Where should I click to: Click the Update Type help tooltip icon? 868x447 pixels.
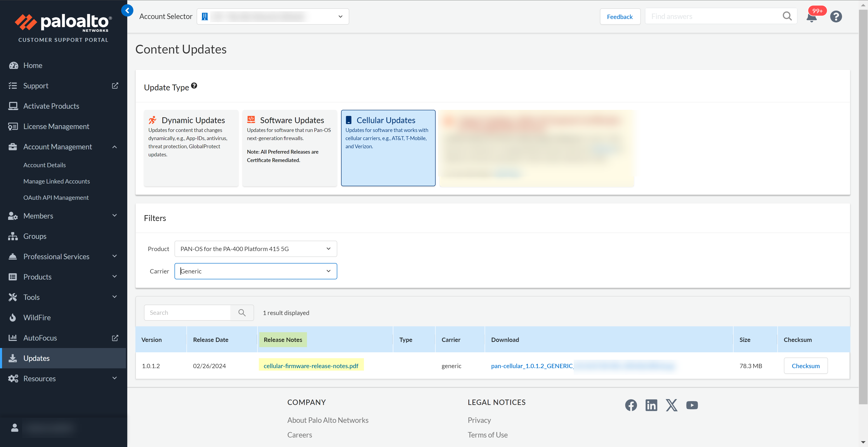click(194, 86)
